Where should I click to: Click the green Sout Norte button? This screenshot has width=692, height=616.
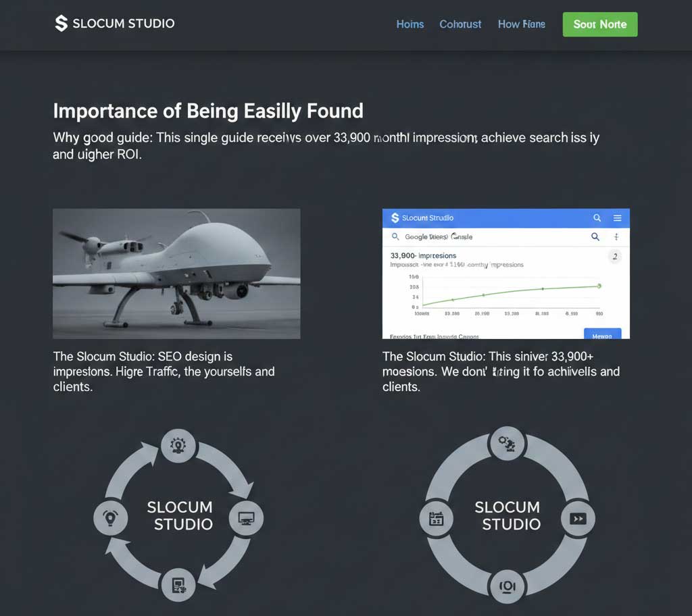tap(600, 24)
